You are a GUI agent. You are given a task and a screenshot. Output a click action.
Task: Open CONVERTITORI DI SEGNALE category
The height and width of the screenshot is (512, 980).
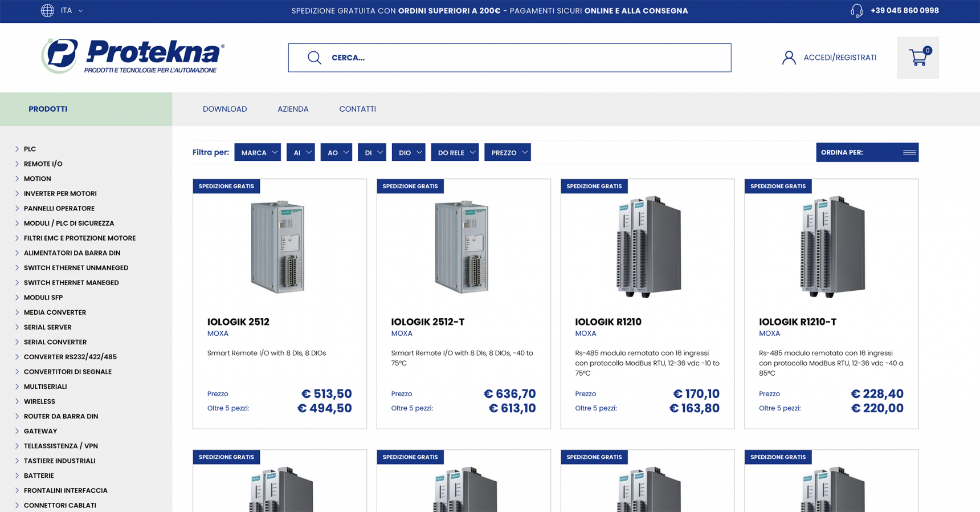[x=67, y=371]
